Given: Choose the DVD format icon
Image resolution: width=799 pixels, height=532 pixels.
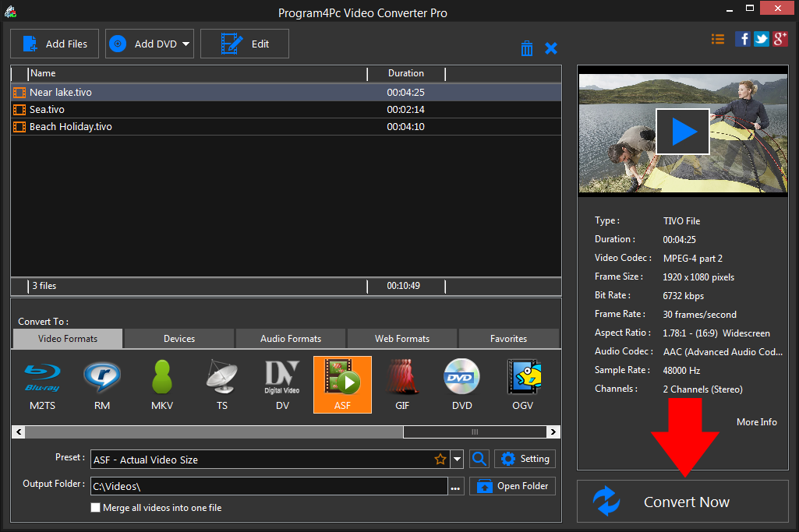Looking at the screenshot, I should coord(462,384).
